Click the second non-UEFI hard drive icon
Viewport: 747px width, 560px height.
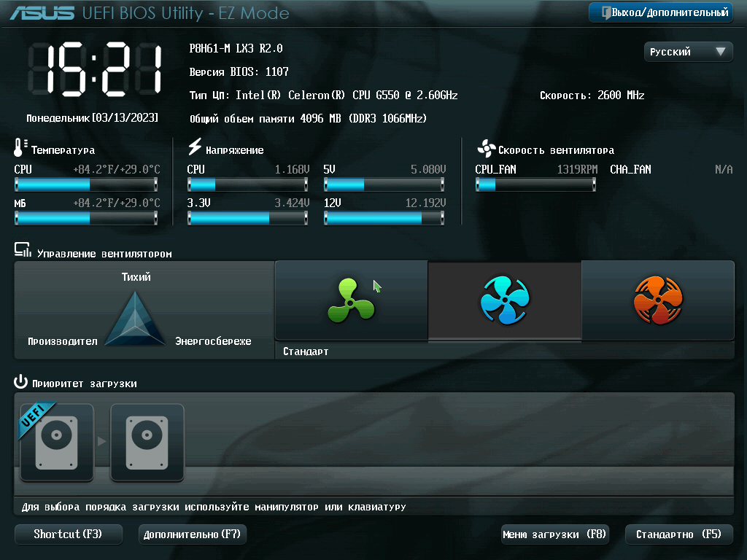(x=147, y=443)
